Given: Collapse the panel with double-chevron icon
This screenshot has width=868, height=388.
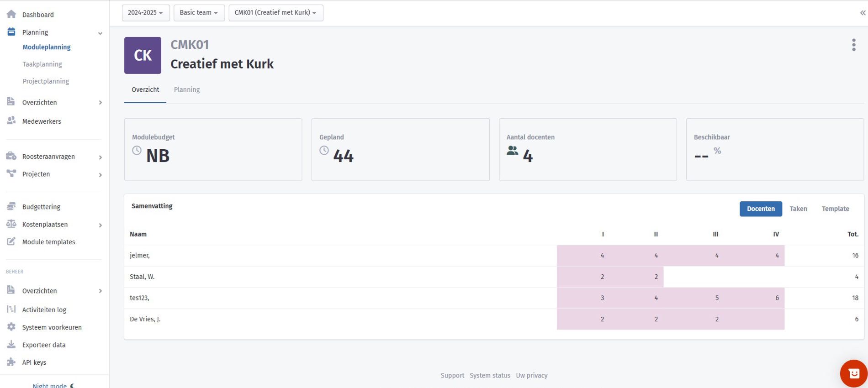Looking at the screenshot, I should 863,13.
